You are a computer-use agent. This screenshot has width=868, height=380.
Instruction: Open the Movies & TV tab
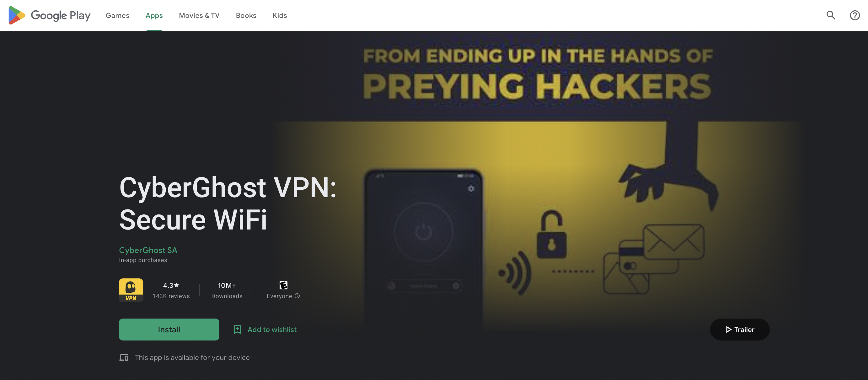coord(199,15)
